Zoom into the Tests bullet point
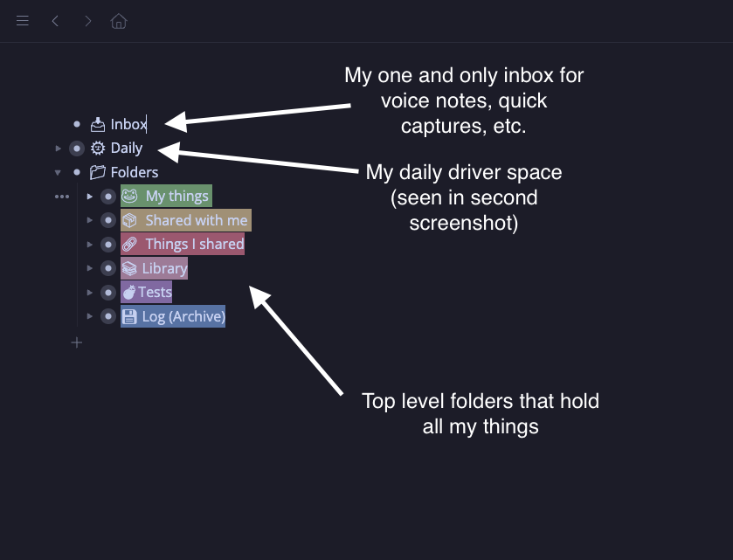The width and height of the screenshot is (733, 560). [107, 292]
